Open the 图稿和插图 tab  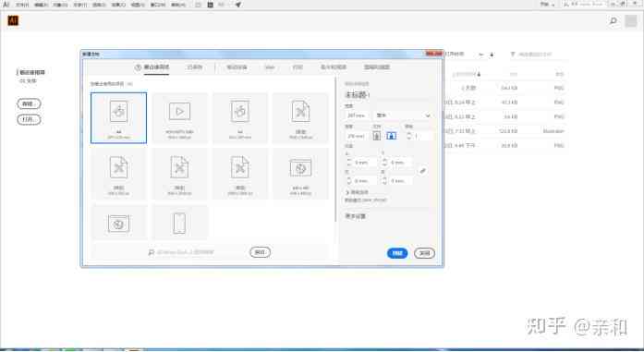coord(377,67)
